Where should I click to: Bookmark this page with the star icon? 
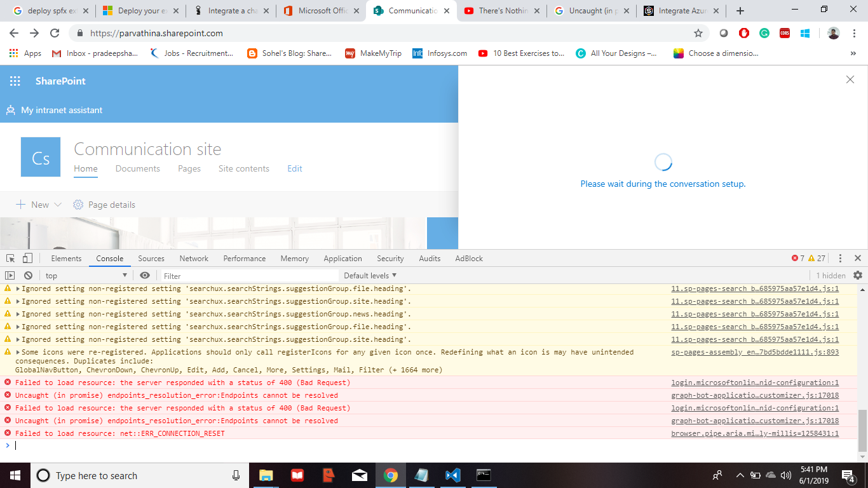click(698, 33)
